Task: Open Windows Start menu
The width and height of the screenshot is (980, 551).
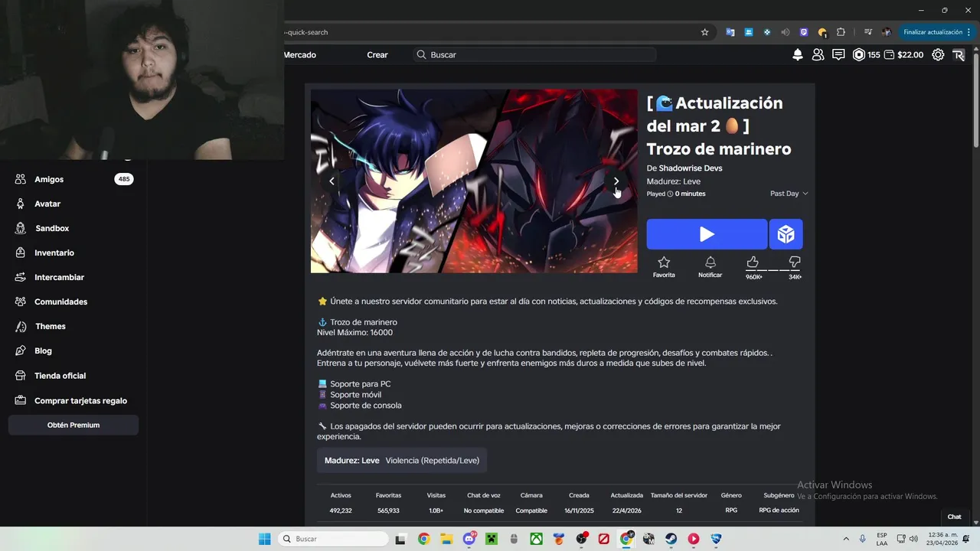Action: click(x=265, y=539)
